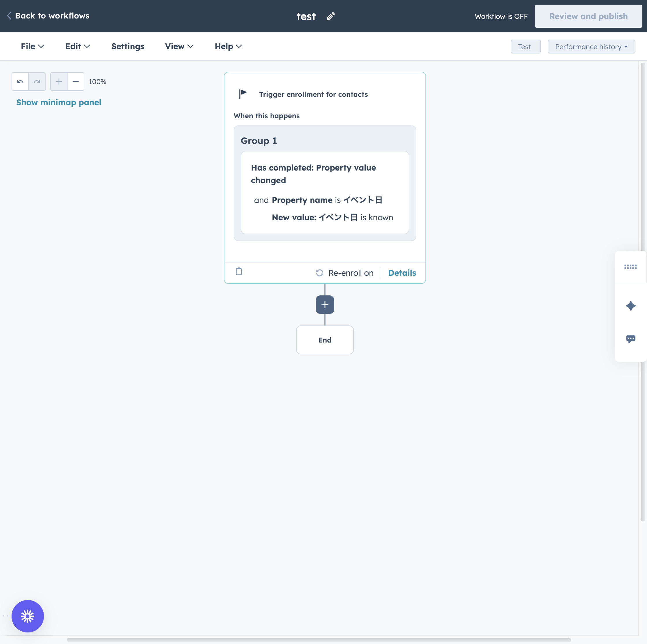Click the redo arrow icon
Image resolution: width=647 pixels, height=644 pixels.
[37, 82]
